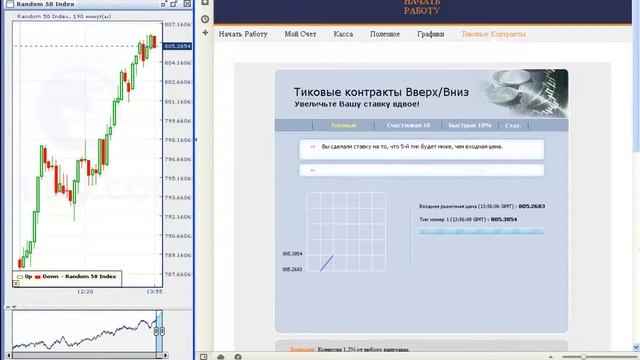Image resolution: width=640 pixels, height=360 pixels.
Task: Click the current price label 805.3054 on chart axis
Action: pos(177,46)
